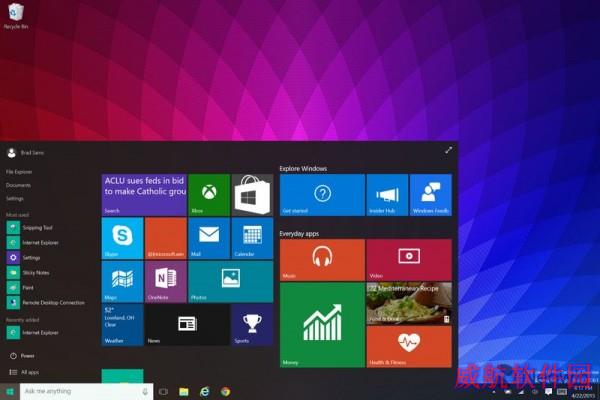
Task: Open the ACLU news Search tile
Action: pos(144,195)
